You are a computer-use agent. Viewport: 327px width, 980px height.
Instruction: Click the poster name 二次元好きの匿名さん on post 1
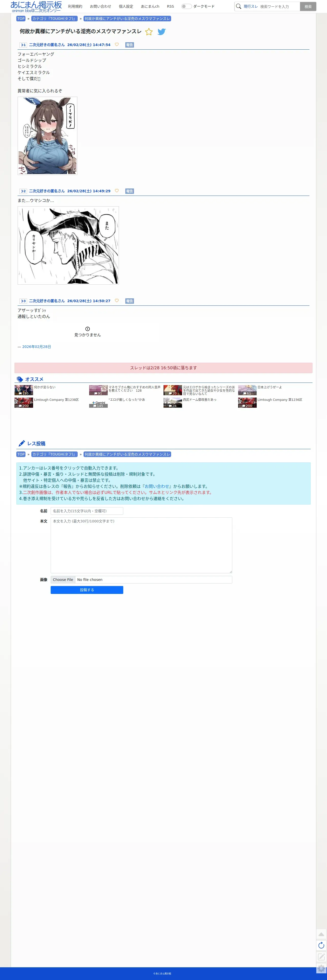coord(47,45)
